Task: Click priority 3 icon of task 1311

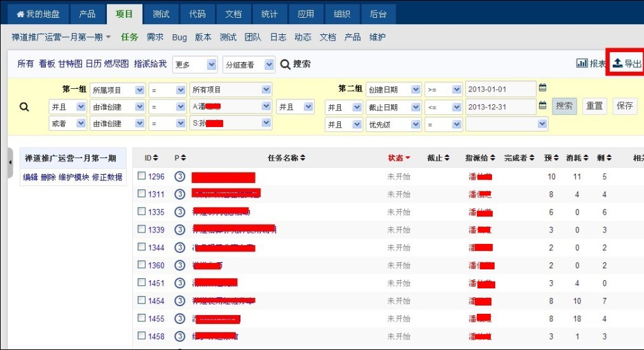Action: 179,194
